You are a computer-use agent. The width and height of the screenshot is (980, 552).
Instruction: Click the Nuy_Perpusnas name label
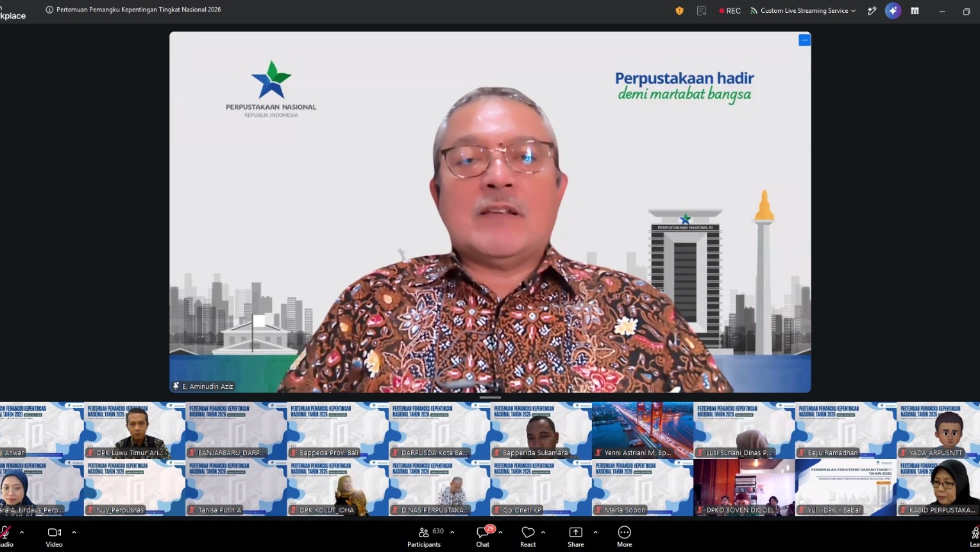(121, 510)
